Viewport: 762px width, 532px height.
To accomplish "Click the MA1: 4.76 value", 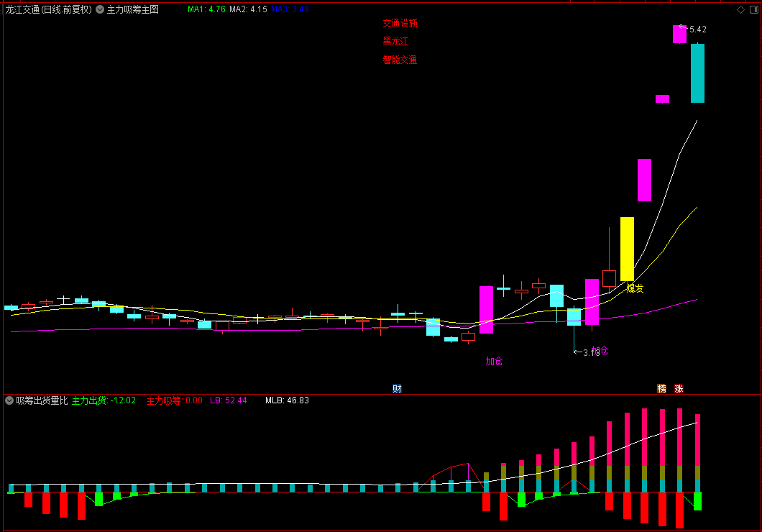I will 206,9.
